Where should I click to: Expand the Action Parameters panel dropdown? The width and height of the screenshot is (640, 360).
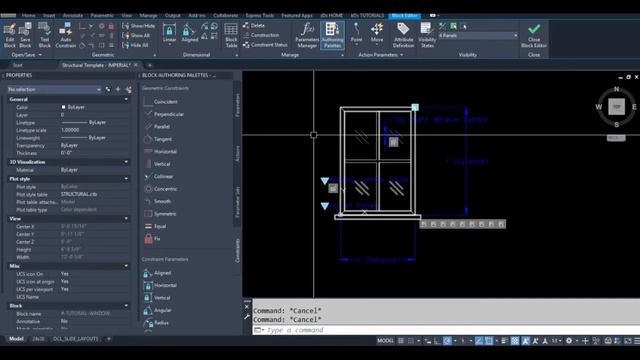381,55
